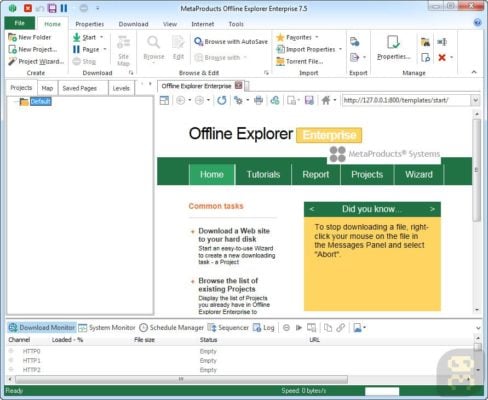Click Import Properties

(x=306, y=49)
